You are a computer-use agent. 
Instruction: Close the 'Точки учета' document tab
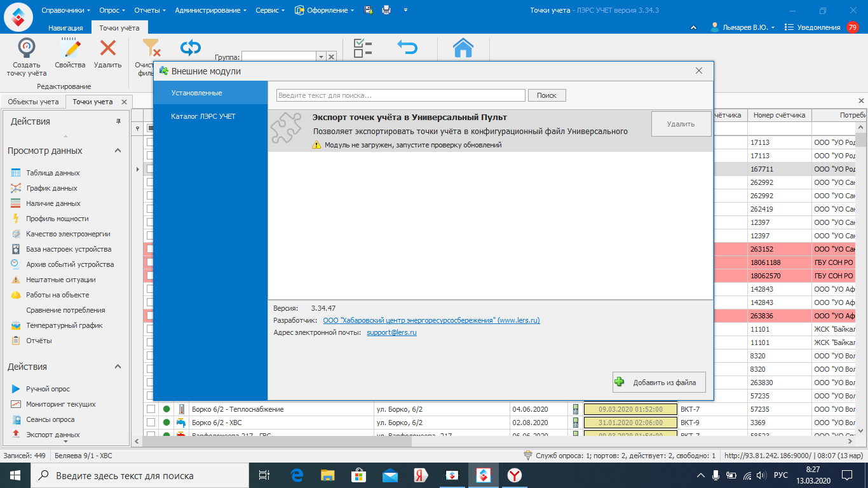click(x=124, y=102)
